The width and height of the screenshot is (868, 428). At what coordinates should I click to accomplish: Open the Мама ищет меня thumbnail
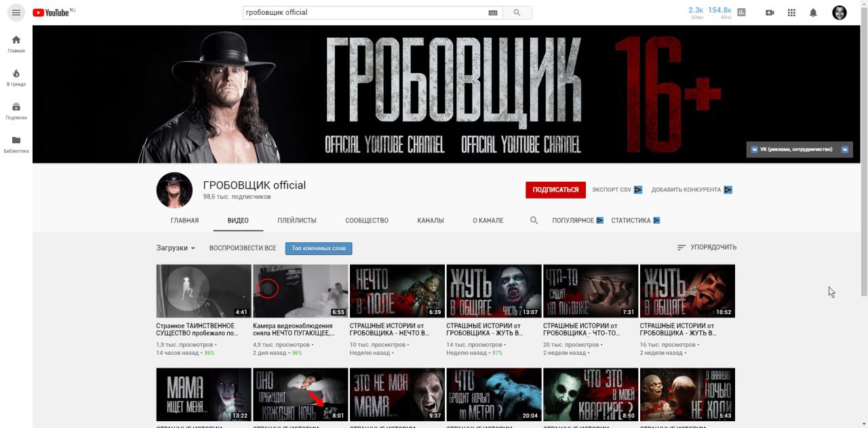(x=203, y=395)
